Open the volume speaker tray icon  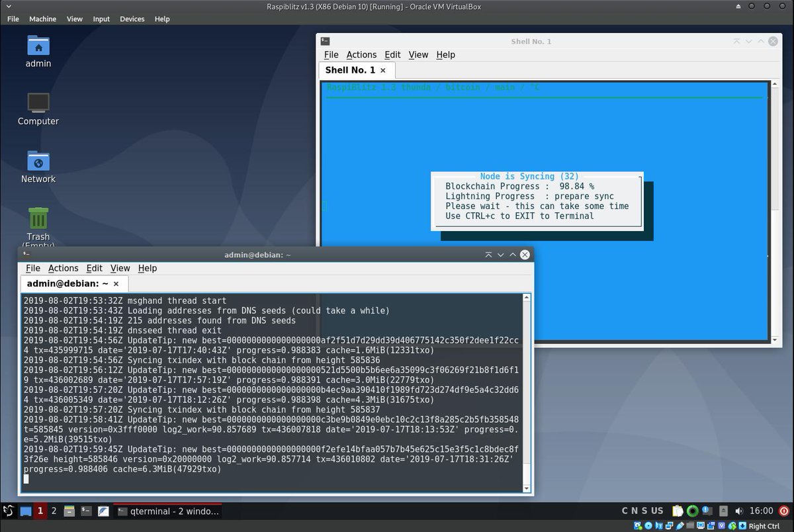tap(739, 511)
